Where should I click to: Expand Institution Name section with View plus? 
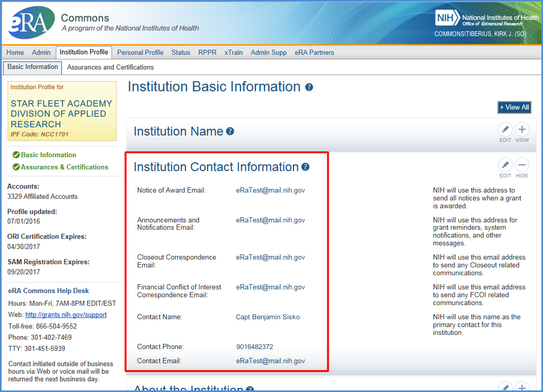point(522,130)
